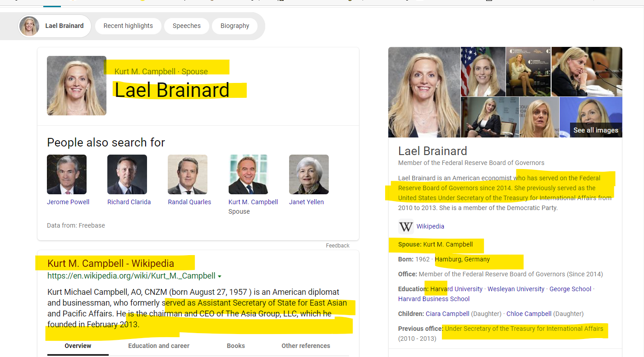Switch to the Books tab
Image resolution: width=644 pixels, height=357 pixels.
(x=236, y=346)
